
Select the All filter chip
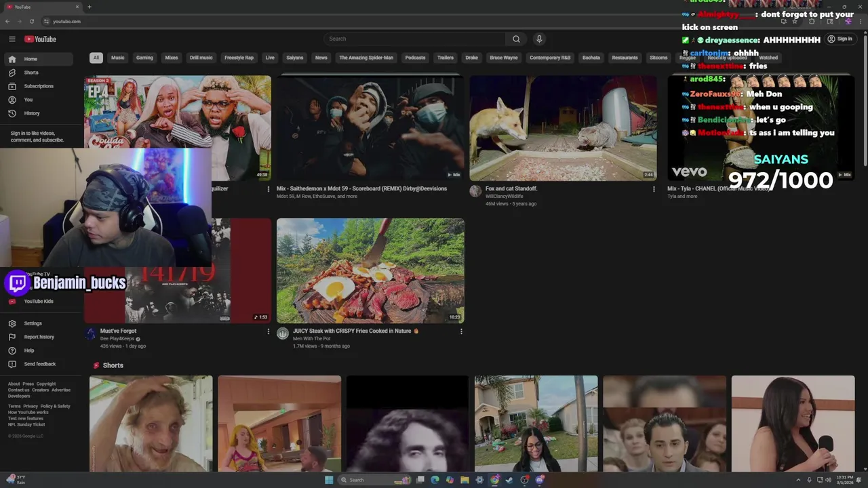[x=96, y=58]
